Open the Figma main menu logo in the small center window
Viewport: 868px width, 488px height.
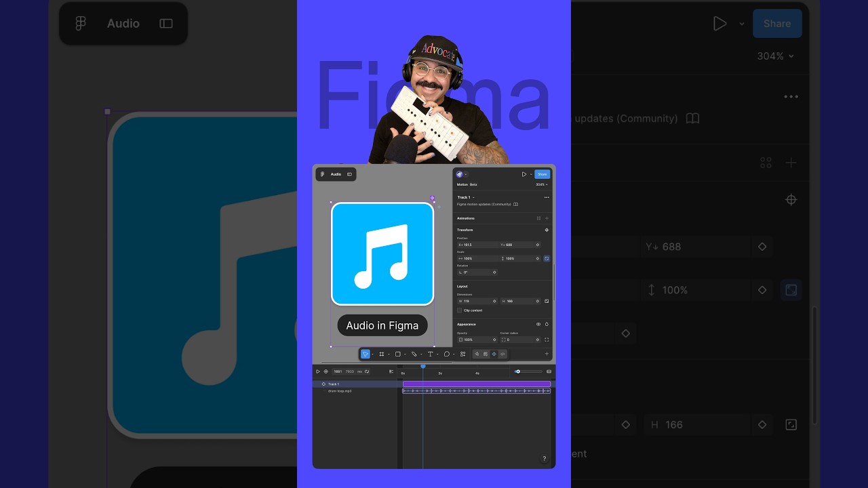click(322, 174)
